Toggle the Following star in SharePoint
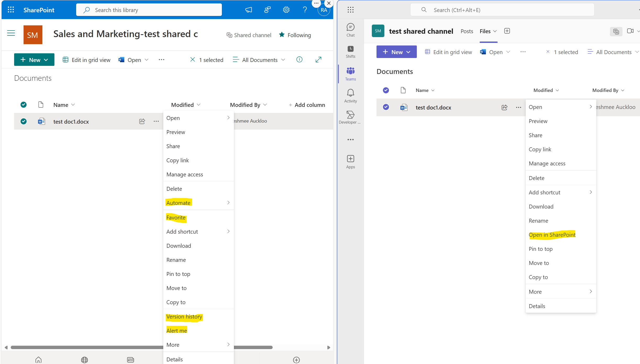Screen dimensions: 640x364 point(282,35)
